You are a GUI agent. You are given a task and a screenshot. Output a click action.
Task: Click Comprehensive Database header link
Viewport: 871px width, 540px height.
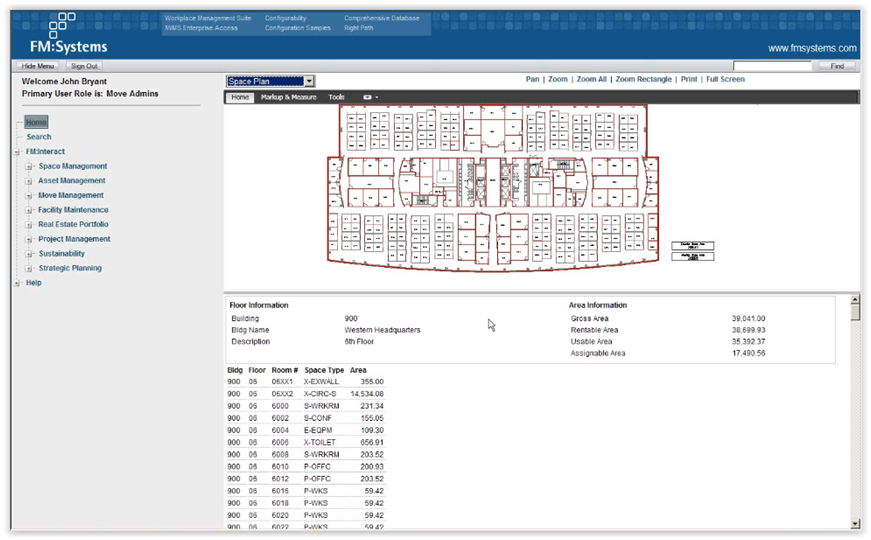(382, 18)
